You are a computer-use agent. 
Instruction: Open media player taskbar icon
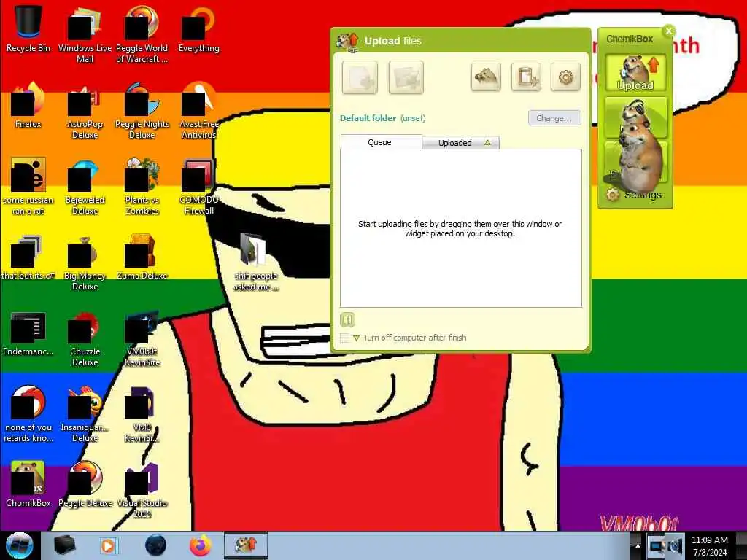coord(109,545)
